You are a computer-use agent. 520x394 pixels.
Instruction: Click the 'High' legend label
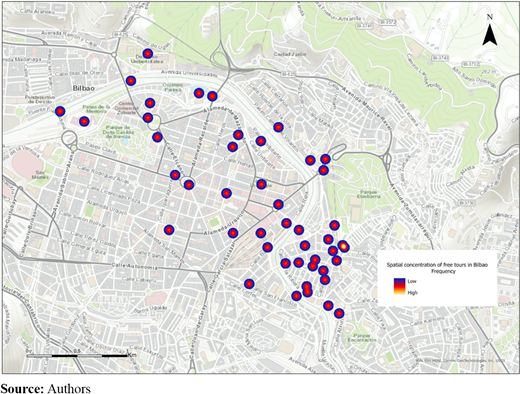(412, 293)
